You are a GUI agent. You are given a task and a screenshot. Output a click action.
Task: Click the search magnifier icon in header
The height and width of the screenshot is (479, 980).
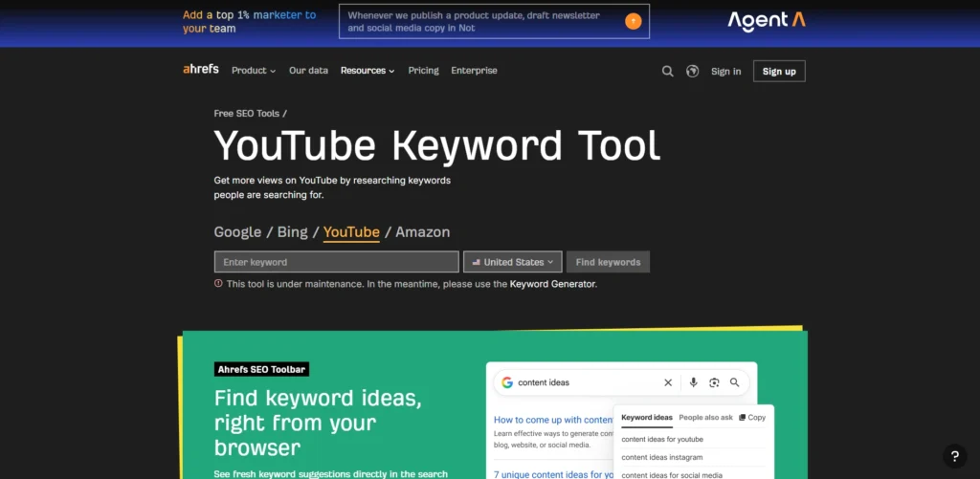(667, 71)
